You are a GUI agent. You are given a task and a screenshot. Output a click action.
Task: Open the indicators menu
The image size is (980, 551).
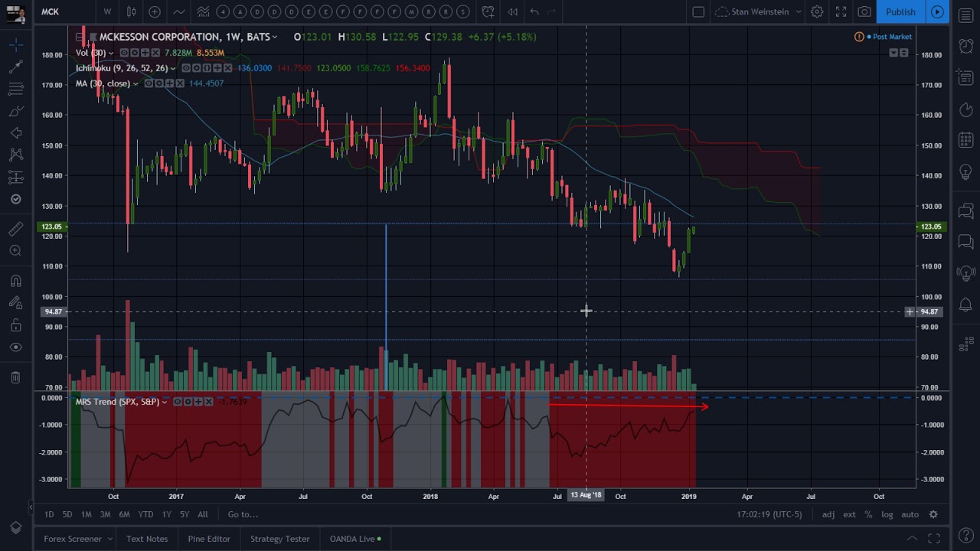178,11
